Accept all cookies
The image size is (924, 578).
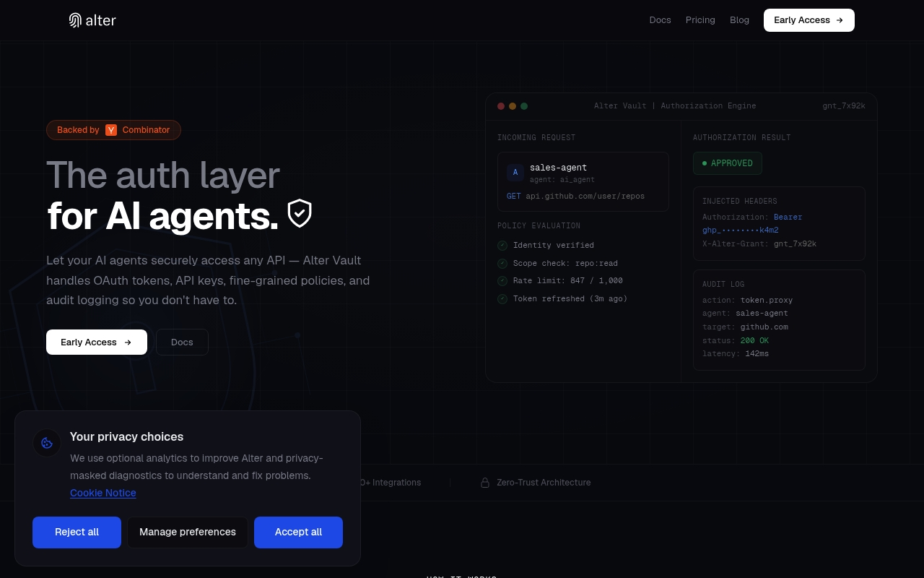[298, 532]
